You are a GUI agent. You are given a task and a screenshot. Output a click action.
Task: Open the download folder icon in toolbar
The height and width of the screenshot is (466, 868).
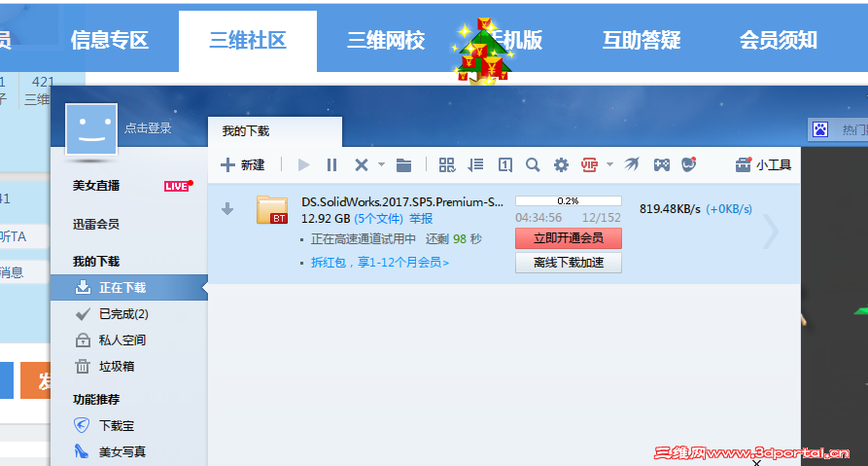403,164
